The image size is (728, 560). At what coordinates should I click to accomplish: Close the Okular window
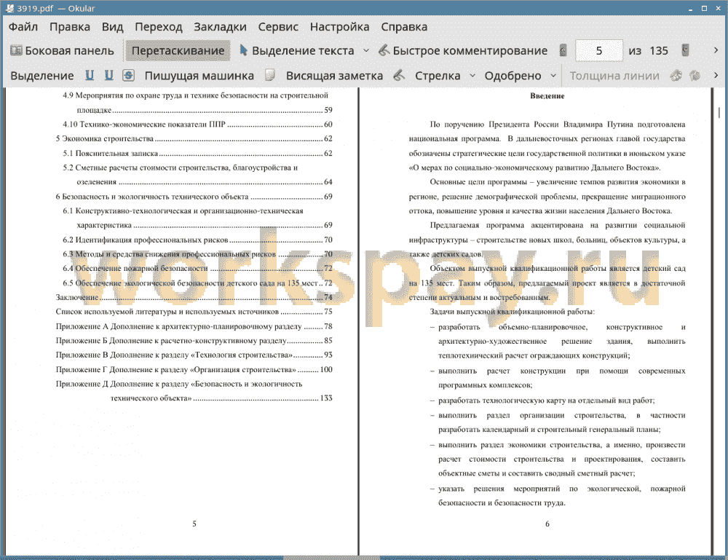tap(718, 8)
